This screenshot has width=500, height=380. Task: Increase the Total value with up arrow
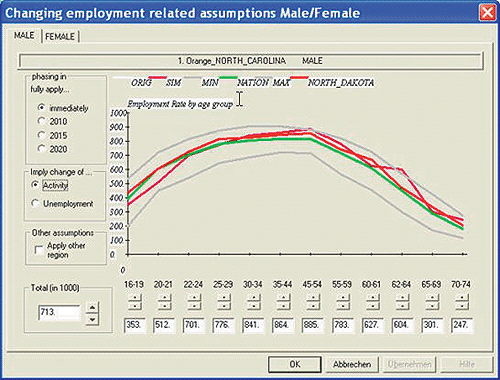click(92, 307)
